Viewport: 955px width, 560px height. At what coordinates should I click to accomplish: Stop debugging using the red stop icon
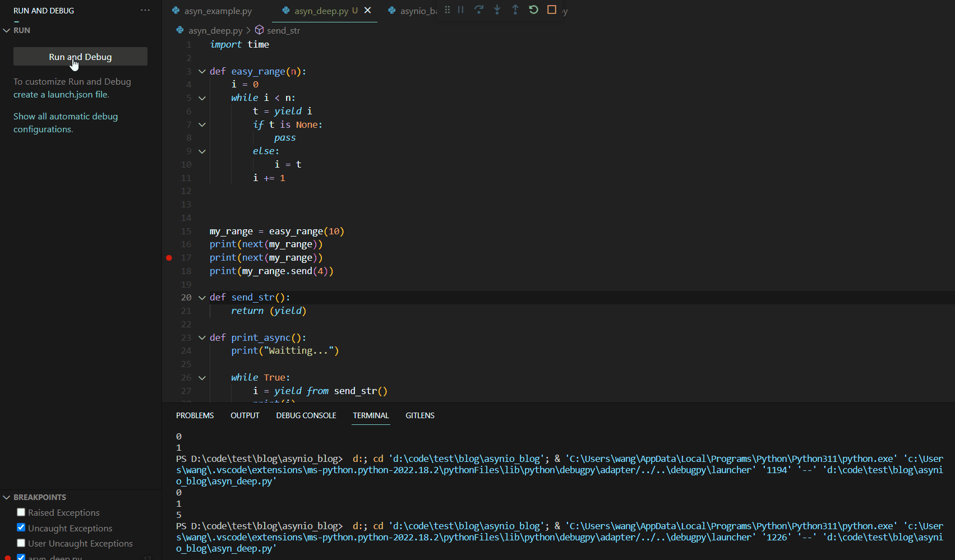(551, 10)
